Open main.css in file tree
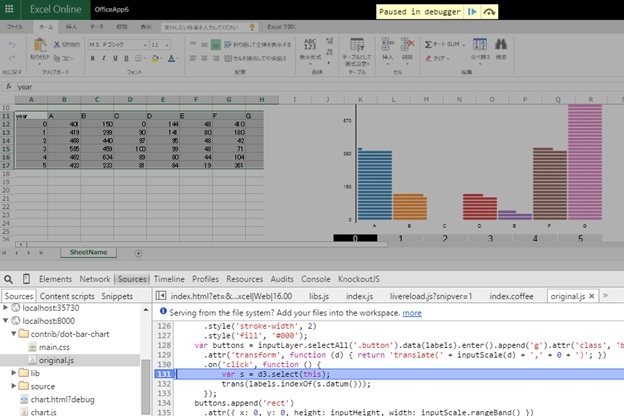Viewport: 624px width, 416px height. click(54, 347)
